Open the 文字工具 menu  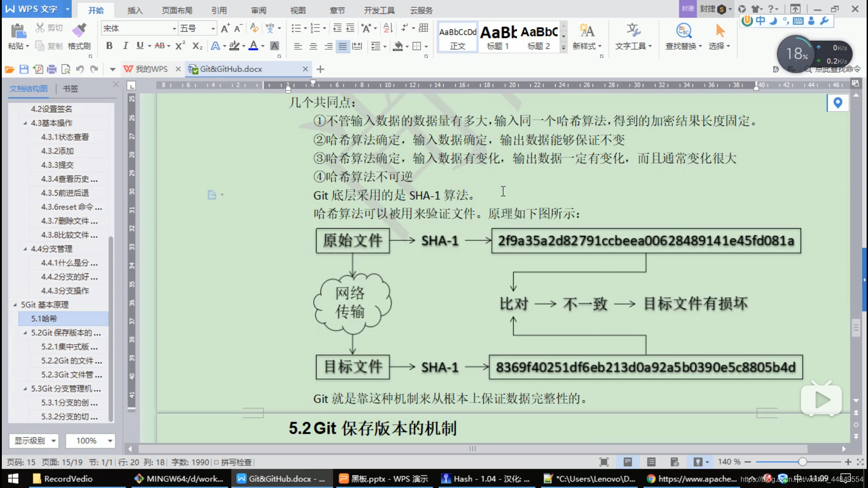633,37
